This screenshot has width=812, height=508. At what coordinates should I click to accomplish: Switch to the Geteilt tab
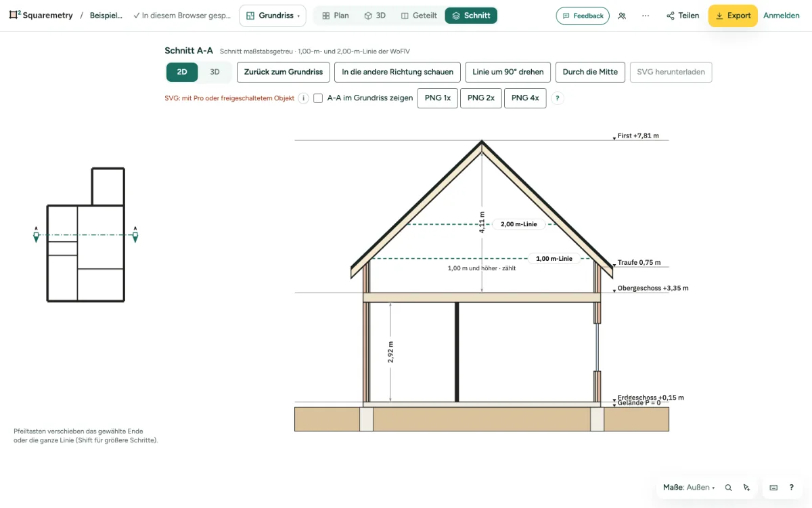(419, 16)
